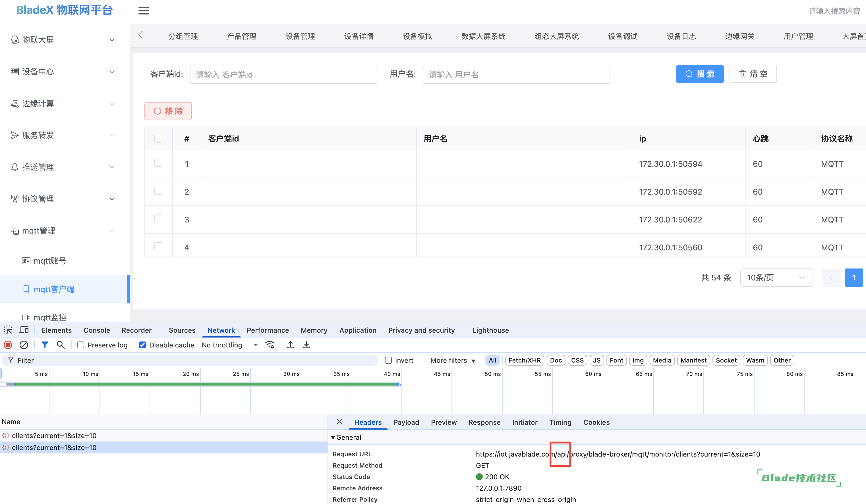Enable Preserve log checkbox
The height and width of the screenshot is (504, 866).
tap(81, 345)
